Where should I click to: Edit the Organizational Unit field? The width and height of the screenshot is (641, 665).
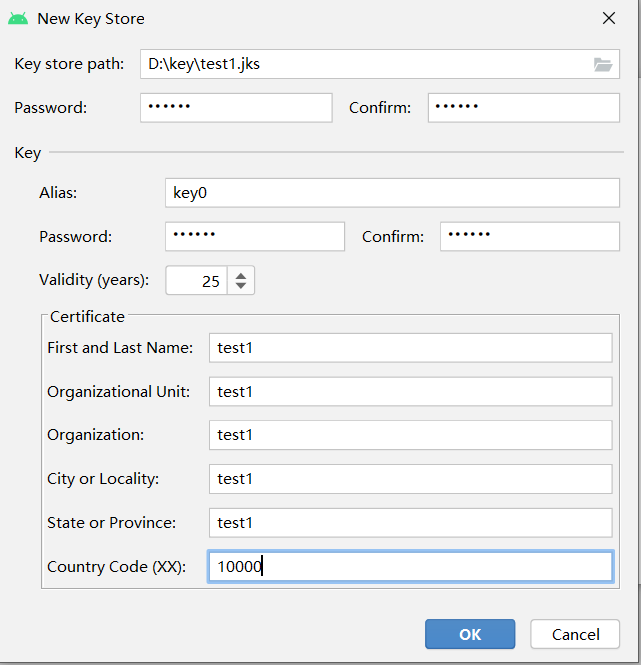(411, 391)
